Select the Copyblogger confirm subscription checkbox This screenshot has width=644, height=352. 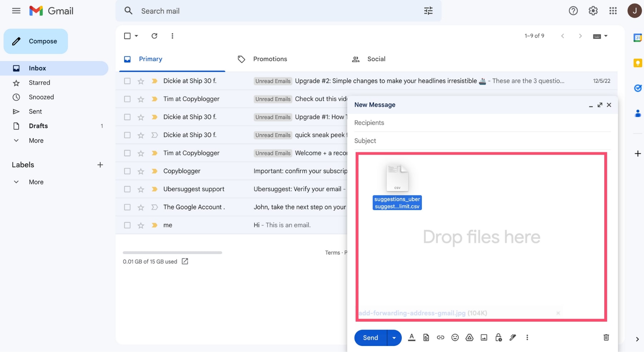[127, 171]
